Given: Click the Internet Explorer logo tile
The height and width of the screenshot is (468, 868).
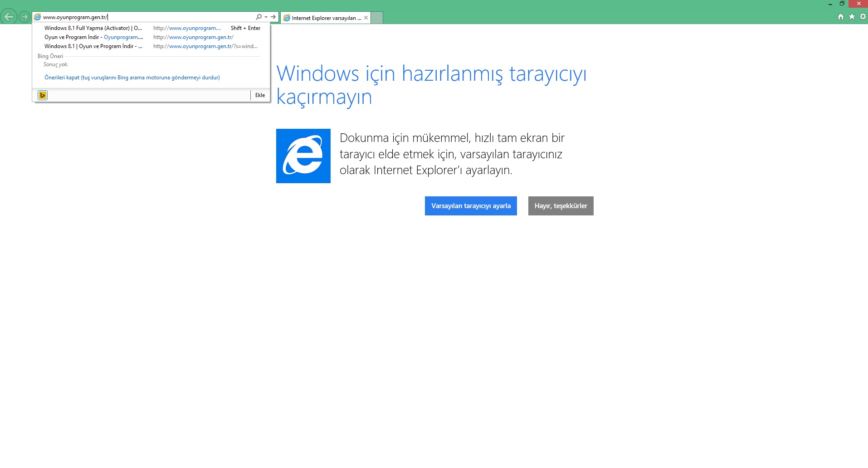Looking at the screenshot, I should coord(303,156).
